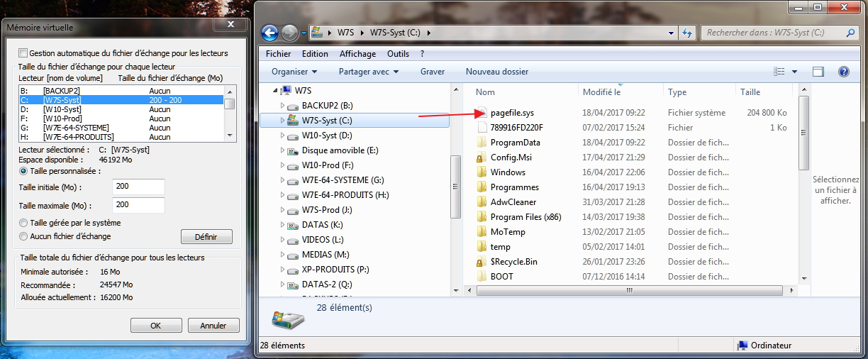Expand W7S-Syst (C:) tree node

click(282, 121)
